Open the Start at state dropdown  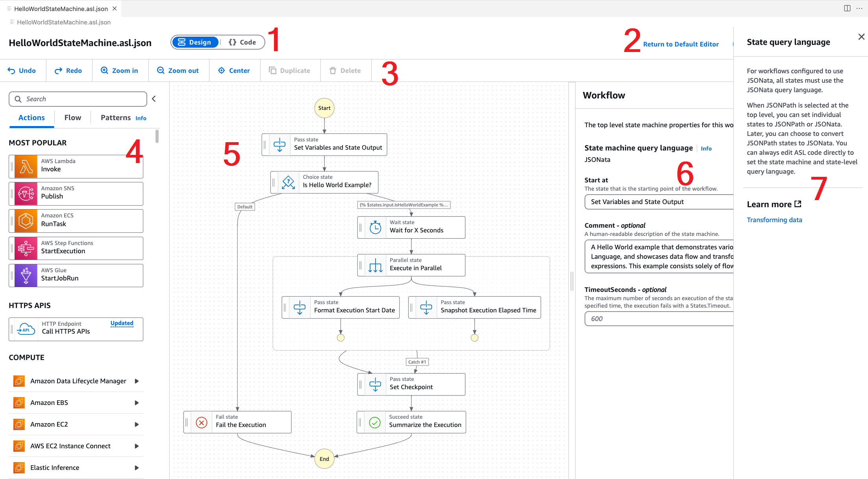658,202
